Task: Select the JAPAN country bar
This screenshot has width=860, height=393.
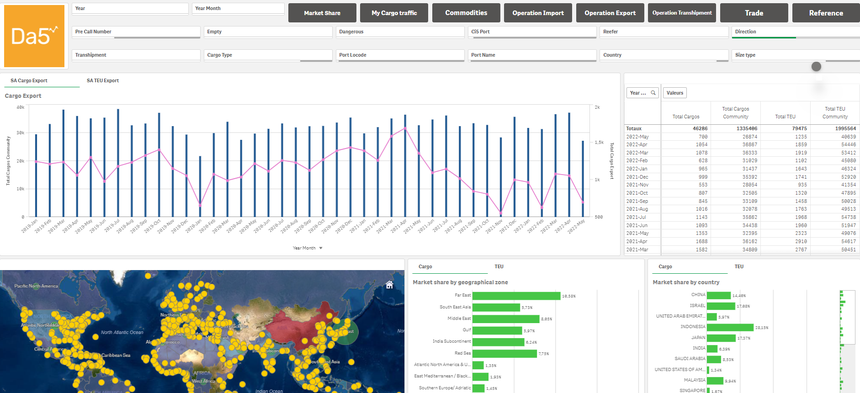Action: [721, 338]
